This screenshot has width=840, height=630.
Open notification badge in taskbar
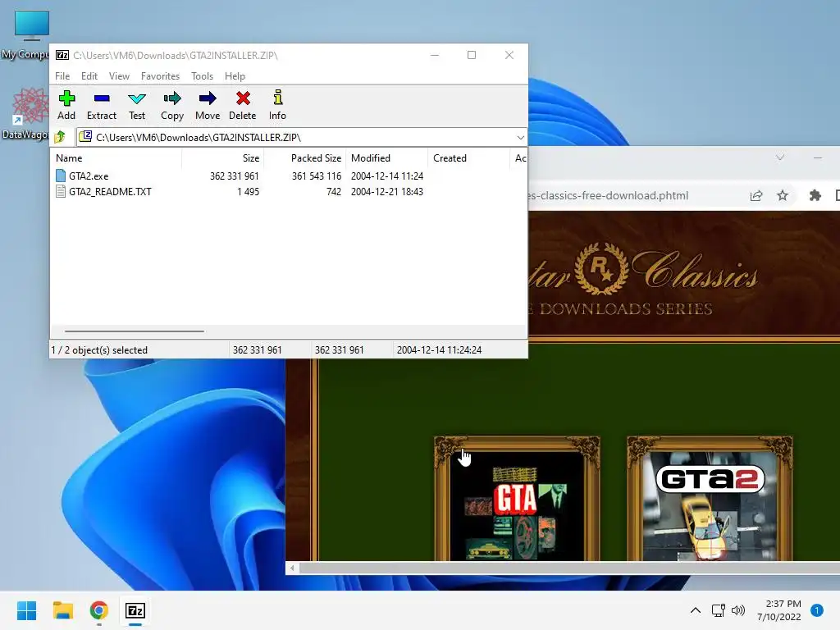[x=817, y=610]
